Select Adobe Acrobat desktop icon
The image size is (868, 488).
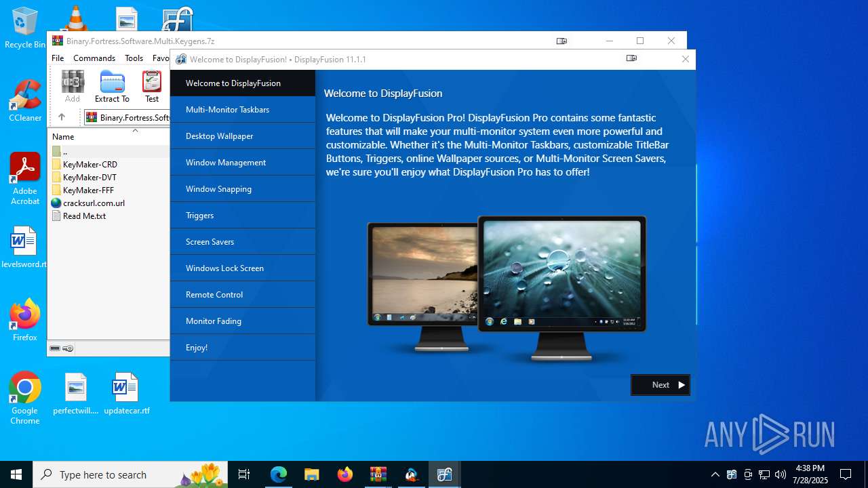point(25,179)
